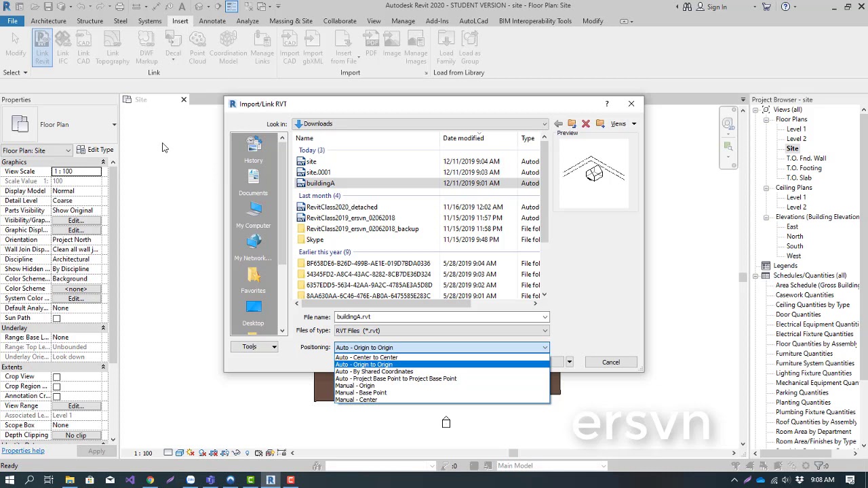Click the Properties help link

23,451
